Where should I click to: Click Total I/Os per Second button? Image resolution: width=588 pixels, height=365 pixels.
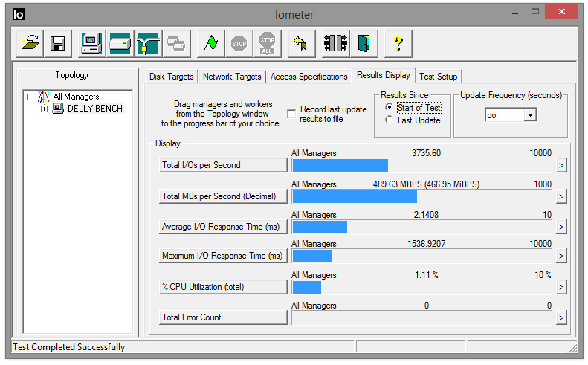[223, 165]
